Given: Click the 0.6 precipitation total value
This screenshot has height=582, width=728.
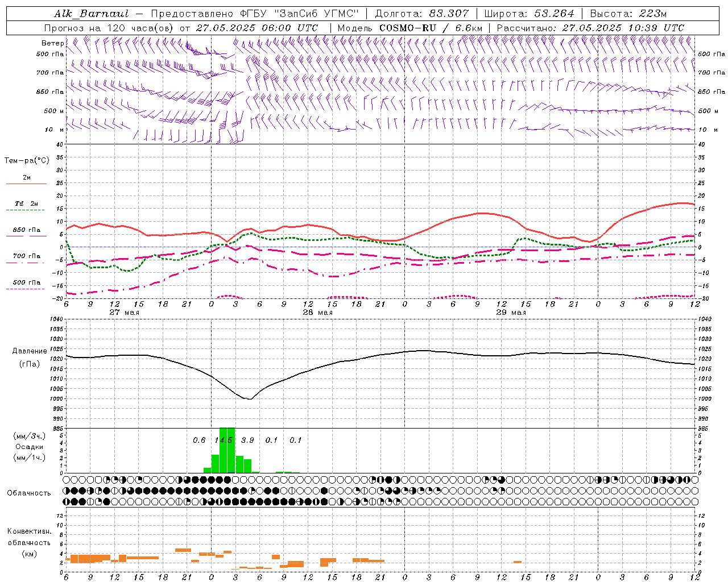Looking at the screenshot, I should click(x=199, y=440).
